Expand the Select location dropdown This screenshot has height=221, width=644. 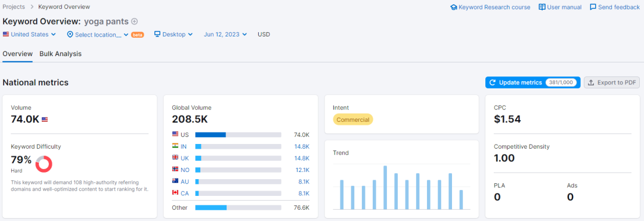click(x=98, y=35)
